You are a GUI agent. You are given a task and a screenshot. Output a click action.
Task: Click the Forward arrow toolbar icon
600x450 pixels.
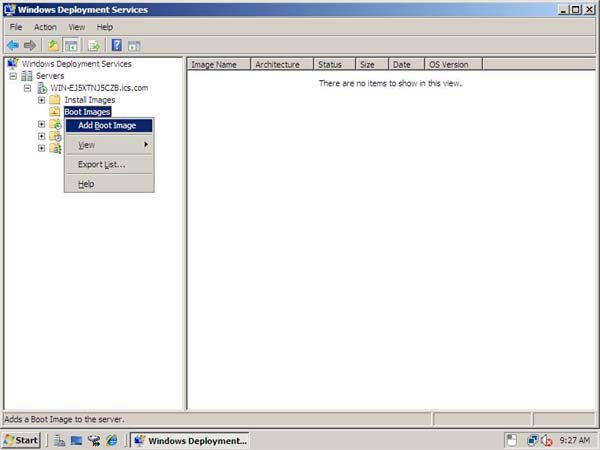(30, 46)
